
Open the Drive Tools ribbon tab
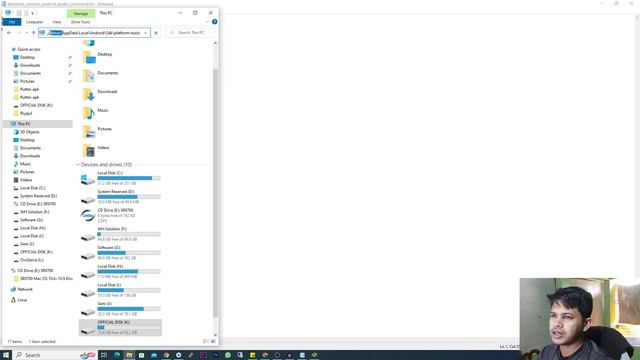pos(80,22)
